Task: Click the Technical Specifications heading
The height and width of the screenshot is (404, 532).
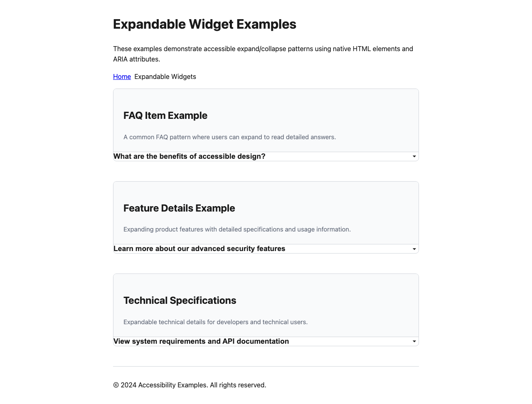Action: click(x=180, y=300)
